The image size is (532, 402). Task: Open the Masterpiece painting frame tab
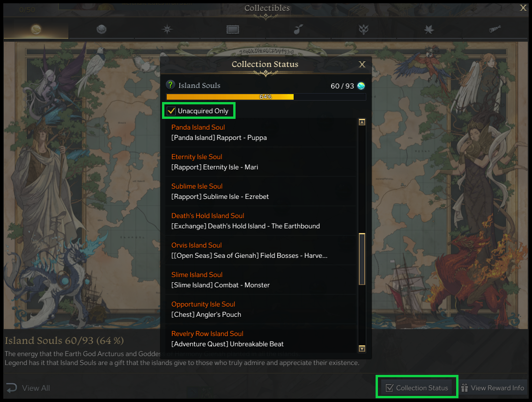click(233, 29)
